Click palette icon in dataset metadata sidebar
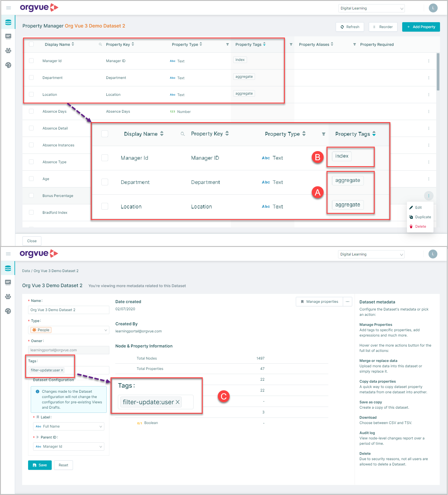The image size is (448, 495). pos(8,311)
